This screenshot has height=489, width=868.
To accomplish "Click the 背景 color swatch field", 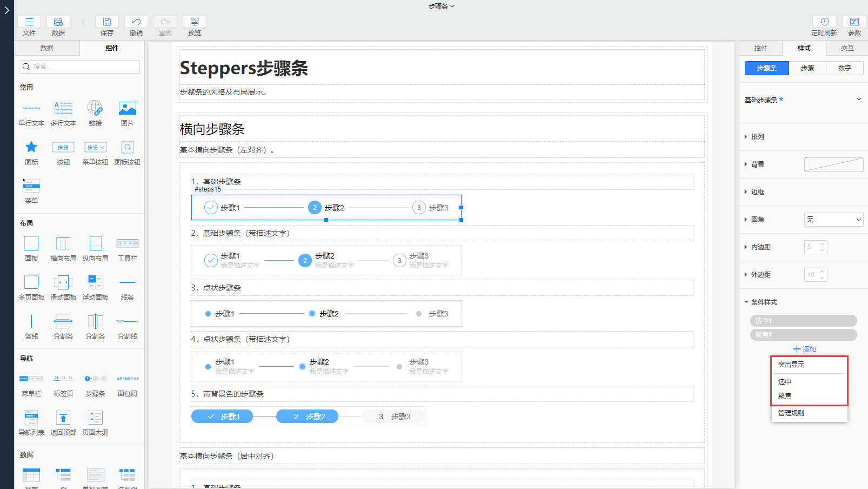I will (833, 164).
